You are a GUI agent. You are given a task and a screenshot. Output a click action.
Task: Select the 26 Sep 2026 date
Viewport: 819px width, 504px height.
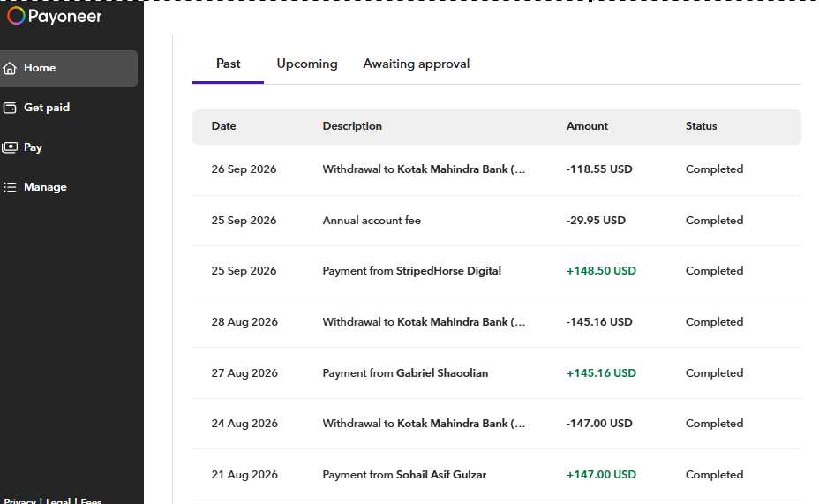click(x=244, y=169)
